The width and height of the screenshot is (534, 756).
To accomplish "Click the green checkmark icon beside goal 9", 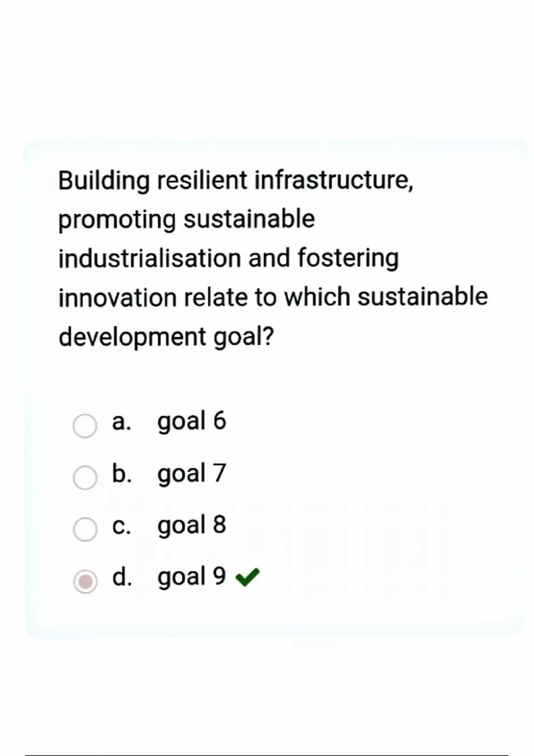I will click(x=247, y=578).
